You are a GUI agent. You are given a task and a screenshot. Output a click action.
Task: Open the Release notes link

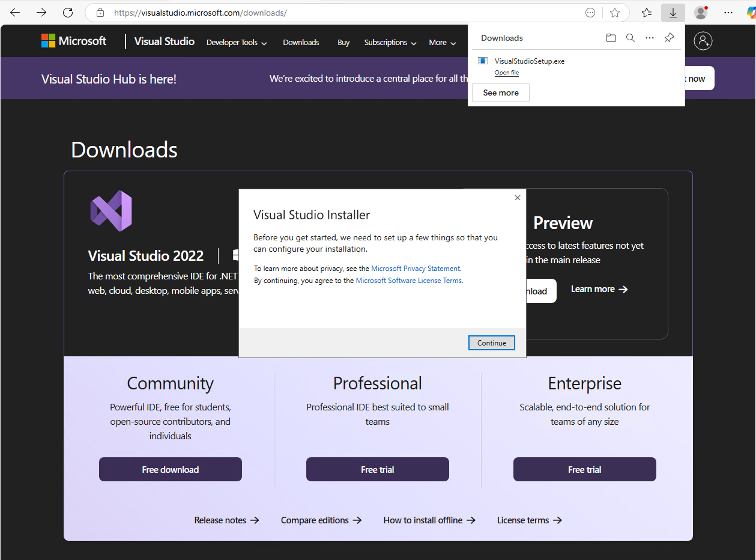coord(227,520)
